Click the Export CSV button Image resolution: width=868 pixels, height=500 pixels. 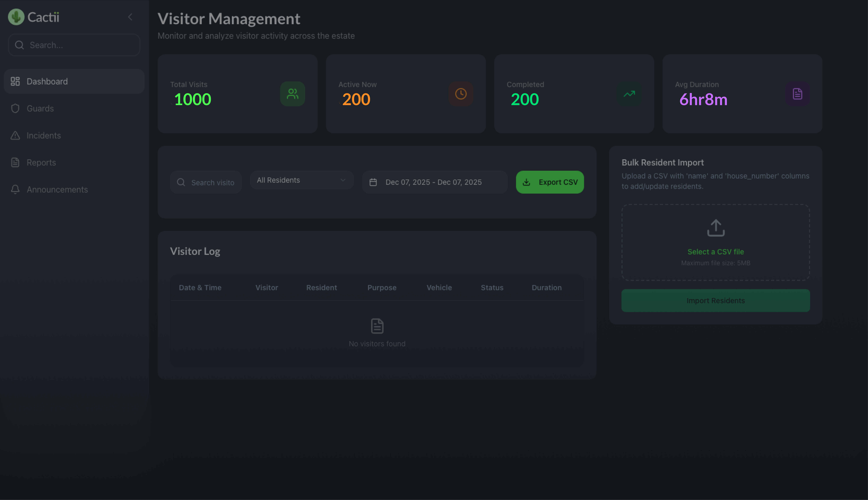pos(549,182)
